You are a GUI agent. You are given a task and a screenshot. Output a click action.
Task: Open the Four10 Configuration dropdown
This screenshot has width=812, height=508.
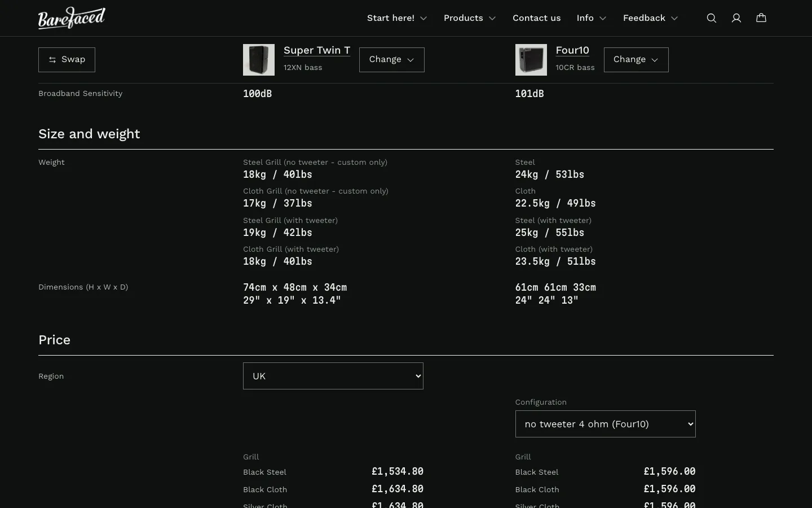pos(606,424)
